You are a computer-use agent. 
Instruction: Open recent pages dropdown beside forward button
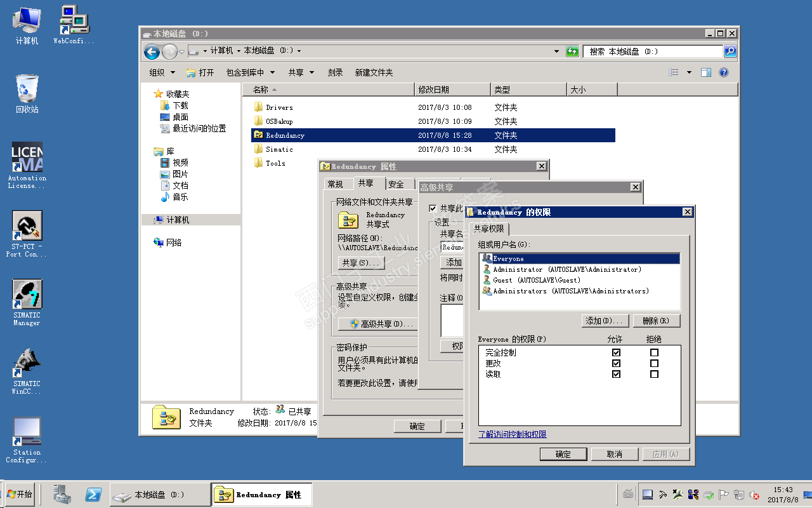tap(182, 51)
